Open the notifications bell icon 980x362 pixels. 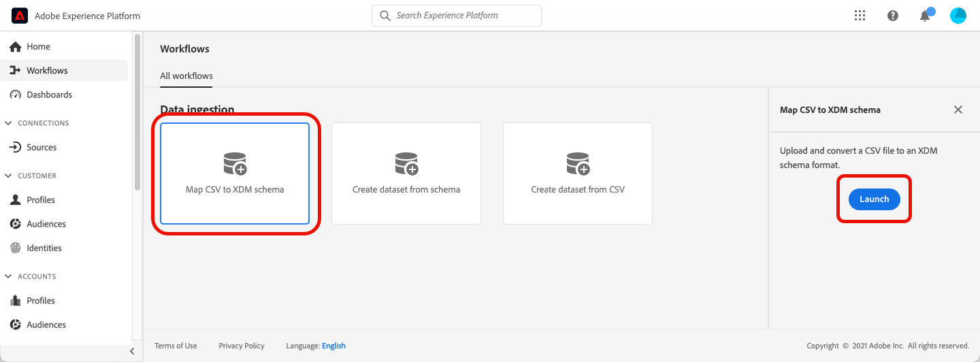pyautogui.click(x=926, y=15)
